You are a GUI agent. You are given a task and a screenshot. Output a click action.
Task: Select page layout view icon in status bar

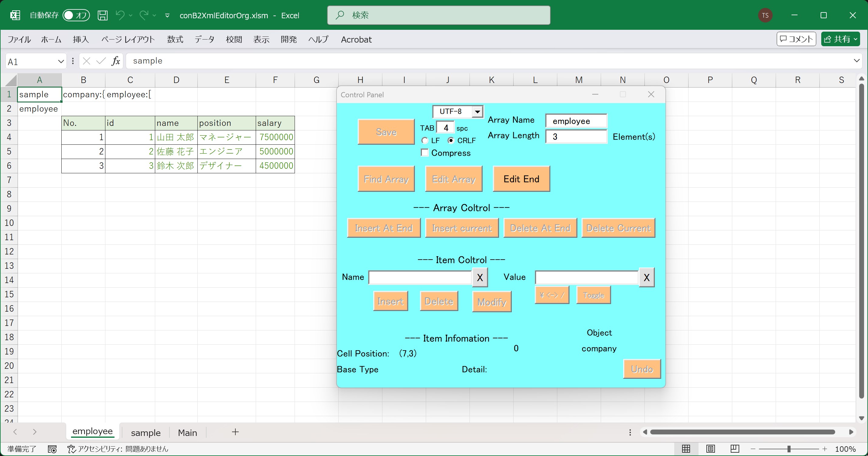pyautogui.click(x=710, y=449)
